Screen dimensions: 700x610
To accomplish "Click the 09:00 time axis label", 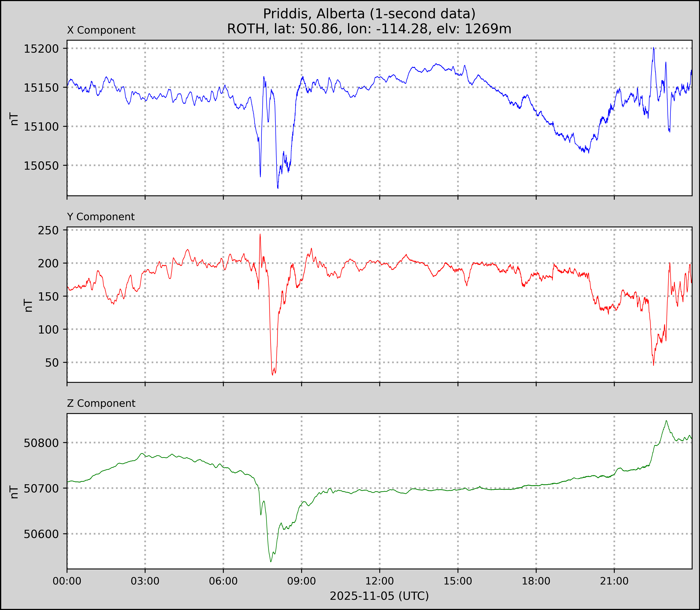I will [301, 581].
